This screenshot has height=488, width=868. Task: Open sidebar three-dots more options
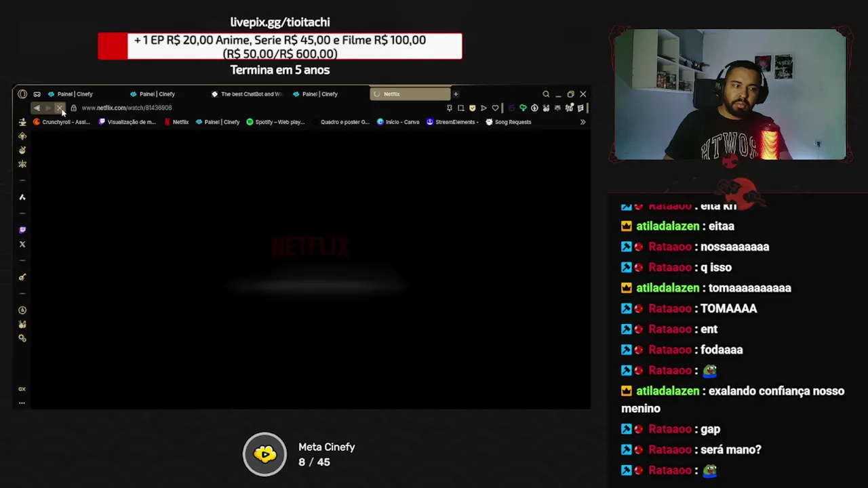22,403
